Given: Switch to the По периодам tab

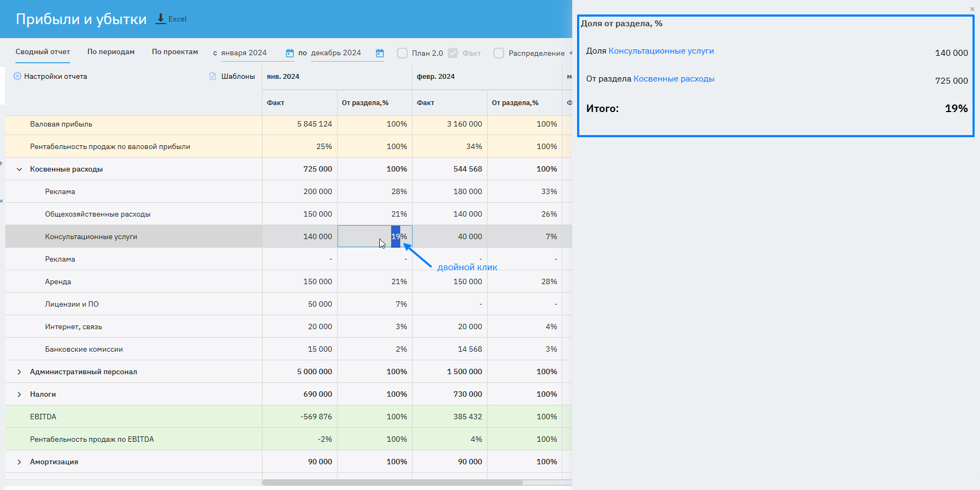Looking at the screenshot, I should (111, 52).
